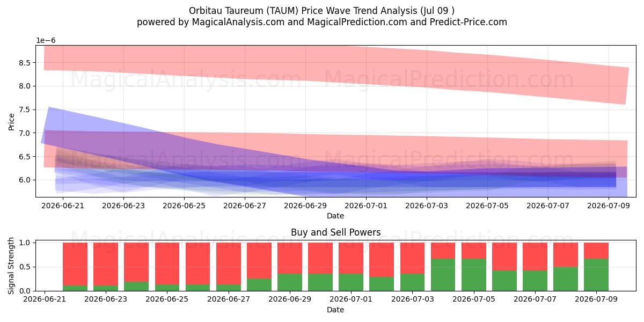Click the green buy segment of the 2026-07-09 bar
The width and height of the screenshot is (644, 322).
click(x=596, y=275)
